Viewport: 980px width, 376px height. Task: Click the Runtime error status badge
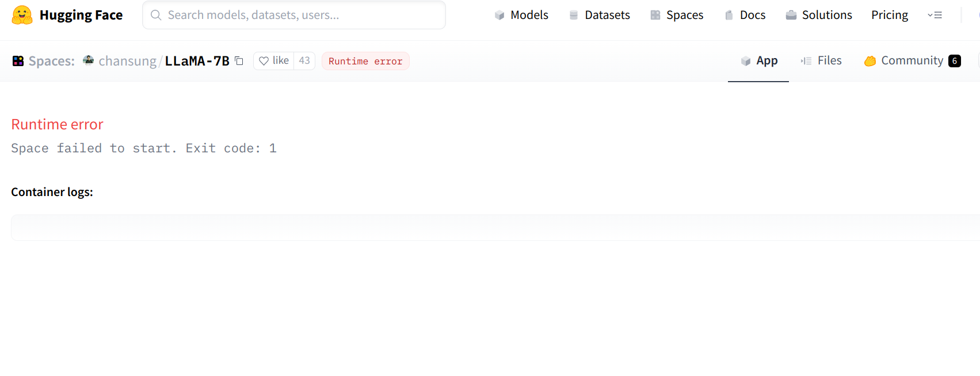pos(365,61)
